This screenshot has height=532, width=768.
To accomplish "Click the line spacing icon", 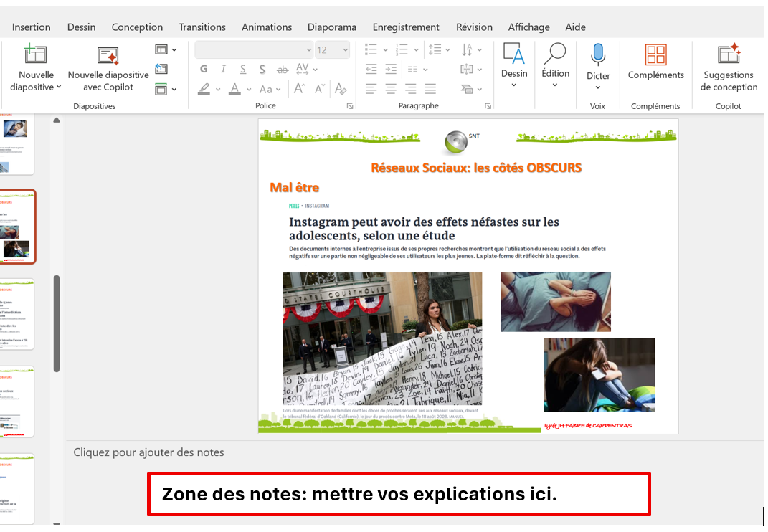I will pyautogui.click(x=435, y=49).
